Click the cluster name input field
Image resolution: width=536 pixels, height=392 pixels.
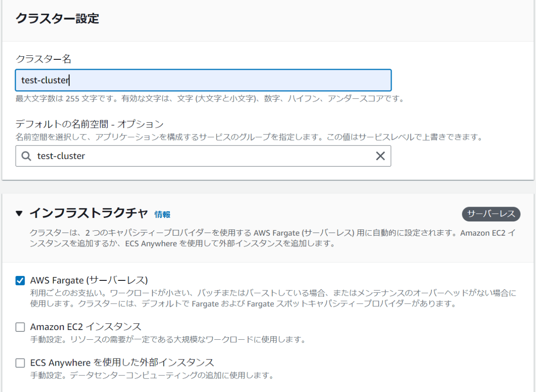click(203, 80)
